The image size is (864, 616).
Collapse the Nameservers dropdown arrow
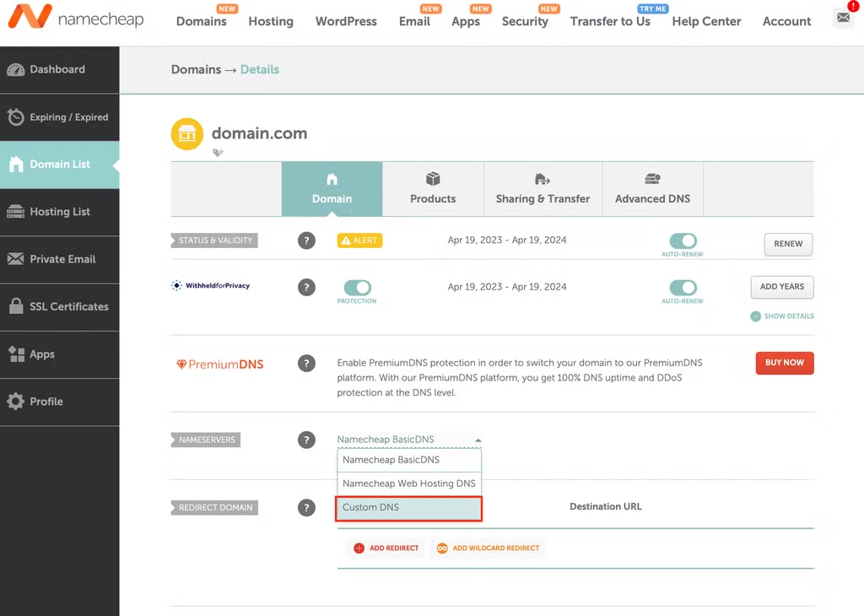tap(478, 440)
